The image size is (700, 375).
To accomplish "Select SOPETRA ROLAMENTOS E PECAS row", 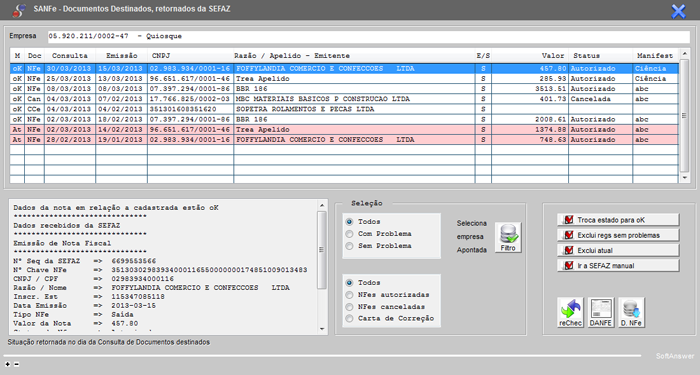I will 344,109.
